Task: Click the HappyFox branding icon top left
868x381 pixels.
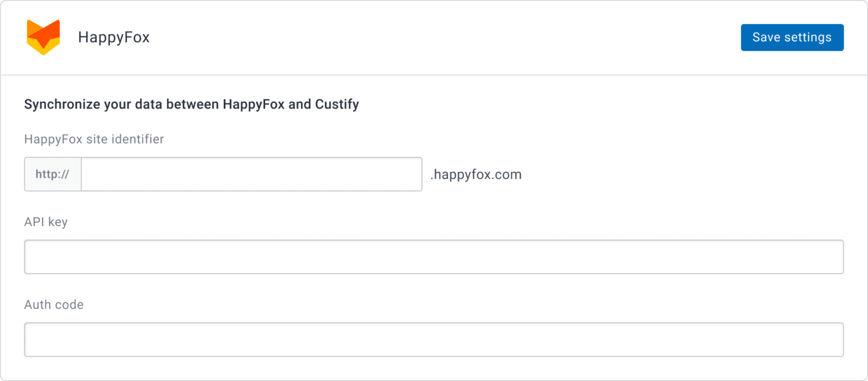Action: (44, 37)
